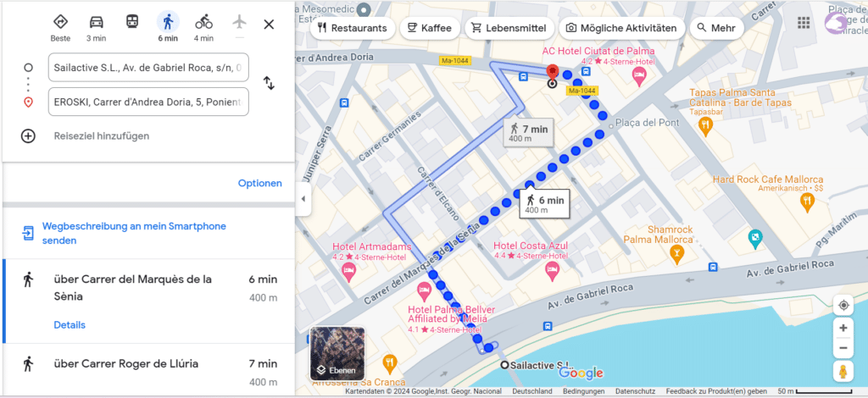The width and height of the screenshot is (868, 398).
Task: Click Wegbeschreibung an mein Smartphone senden
Action: click(134, 233)
